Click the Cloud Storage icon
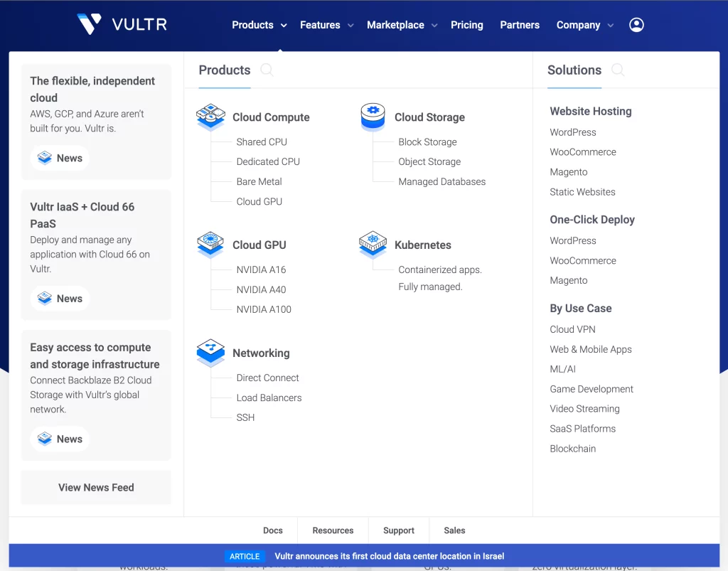 click(373, 117)
